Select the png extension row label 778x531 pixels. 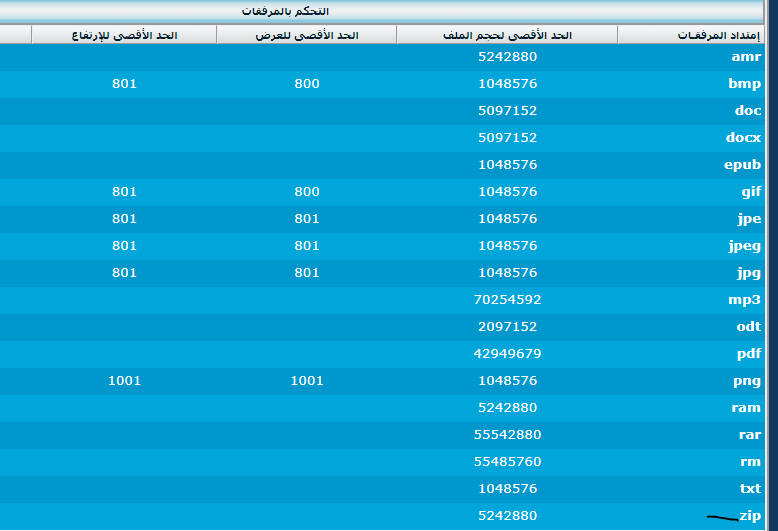747,381
